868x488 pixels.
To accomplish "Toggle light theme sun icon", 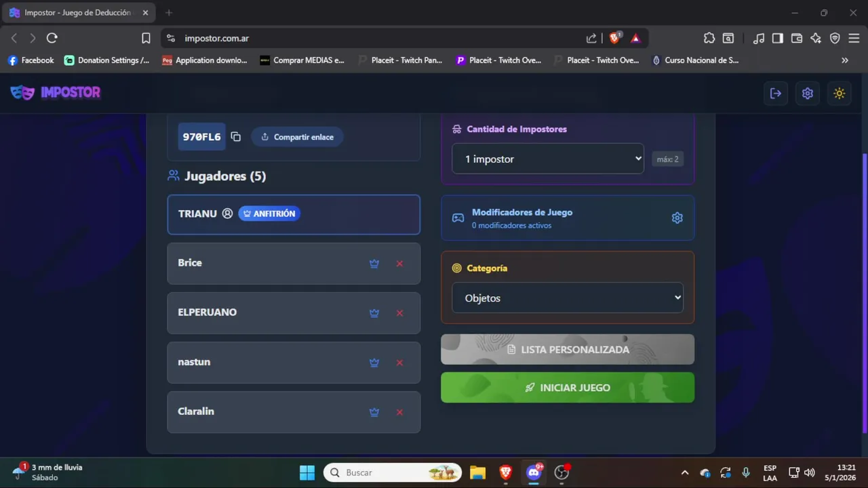I will point(840,94).
